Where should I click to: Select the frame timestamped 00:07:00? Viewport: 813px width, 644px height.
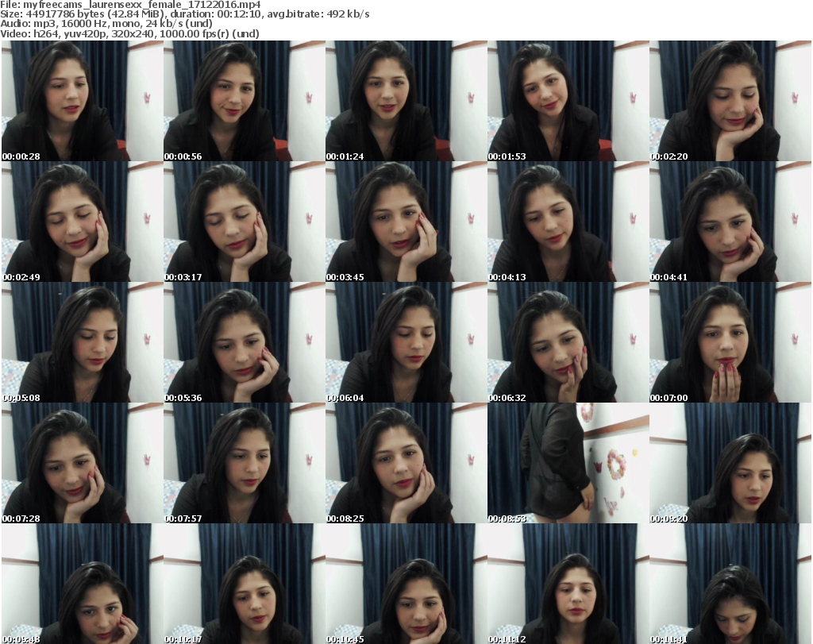(730, 342)
